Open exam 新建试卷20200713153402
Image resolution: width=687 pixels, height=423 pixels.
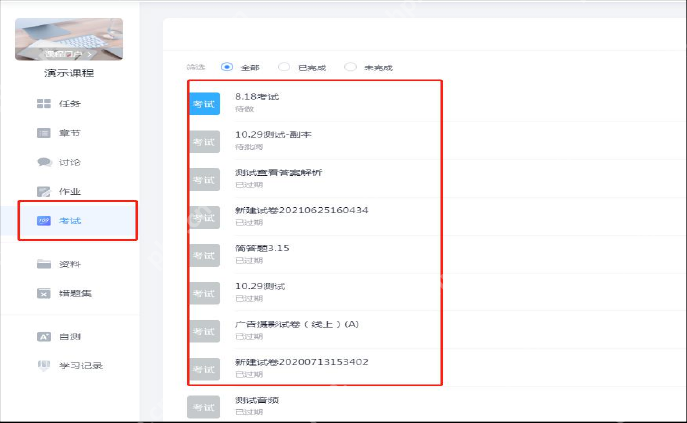click(x=301, y=362)
